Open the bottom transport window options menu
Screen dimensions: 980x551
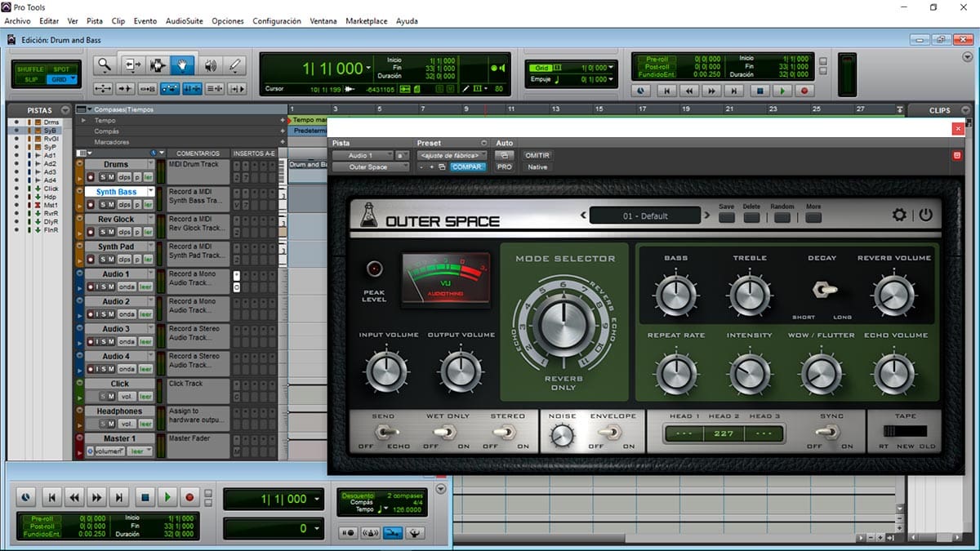[441, 490]
